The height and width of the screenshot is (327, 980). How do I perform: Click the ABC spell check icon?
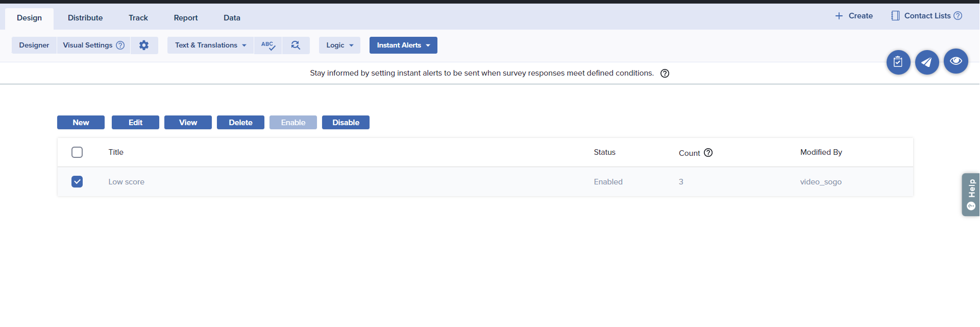pyautogui.click(x=268, y=45)
